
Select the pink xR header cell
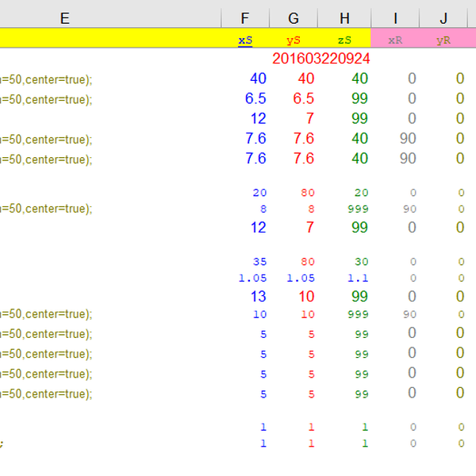click(394, 39)
